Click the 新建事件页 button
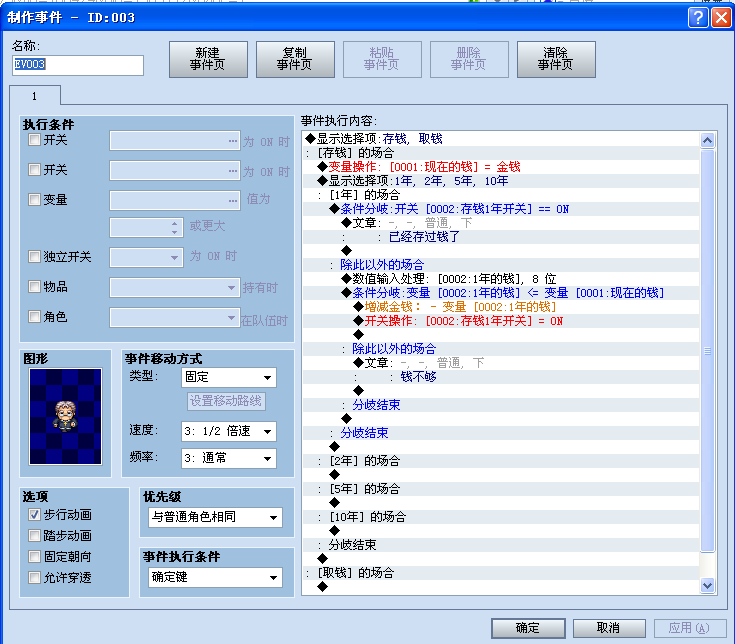Viewport: 735px width, 644px height. [x=208, y=59]
